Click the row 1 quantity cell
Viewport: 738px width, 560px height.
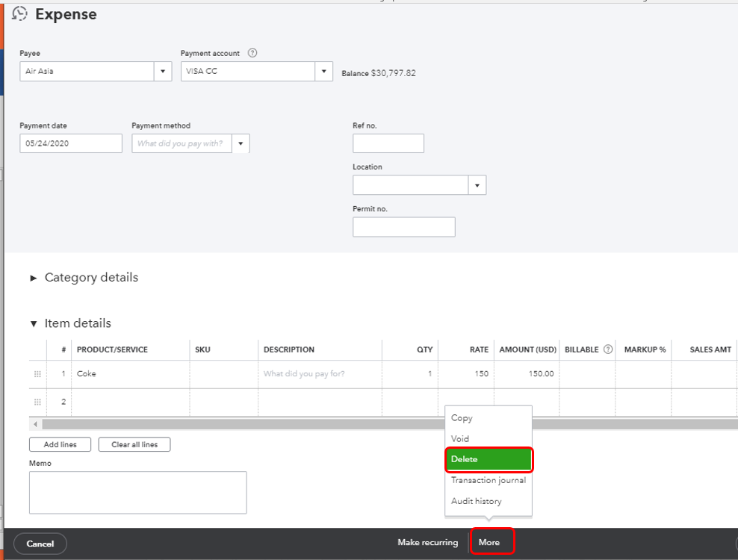point(410,374)
